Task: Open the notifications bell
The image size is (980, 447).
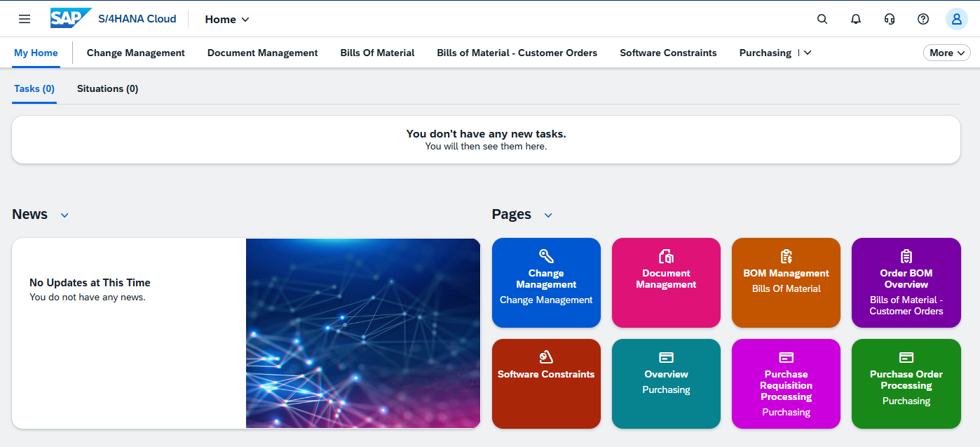Action: 856,19
